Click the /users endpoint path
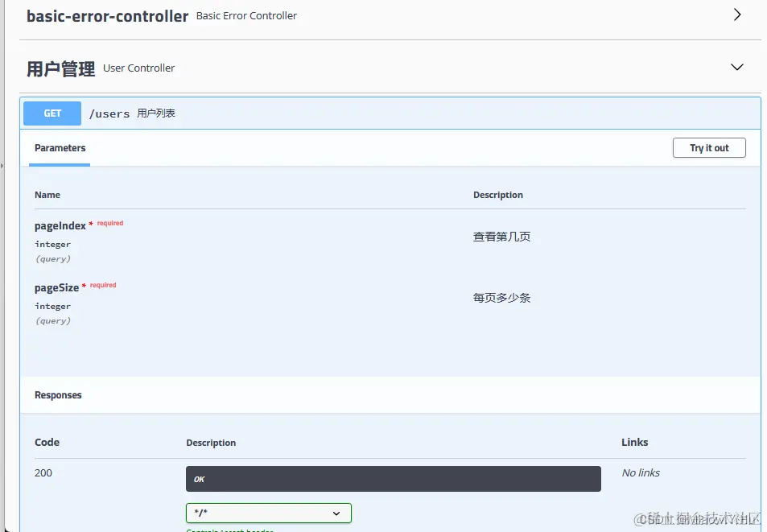Image resolution: width=767 pixels, height=532 pixels. point(109,114)
